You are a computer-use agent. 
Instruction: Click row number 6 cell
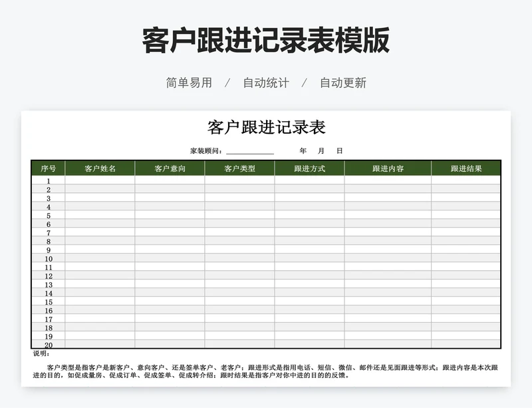[48, 224]
